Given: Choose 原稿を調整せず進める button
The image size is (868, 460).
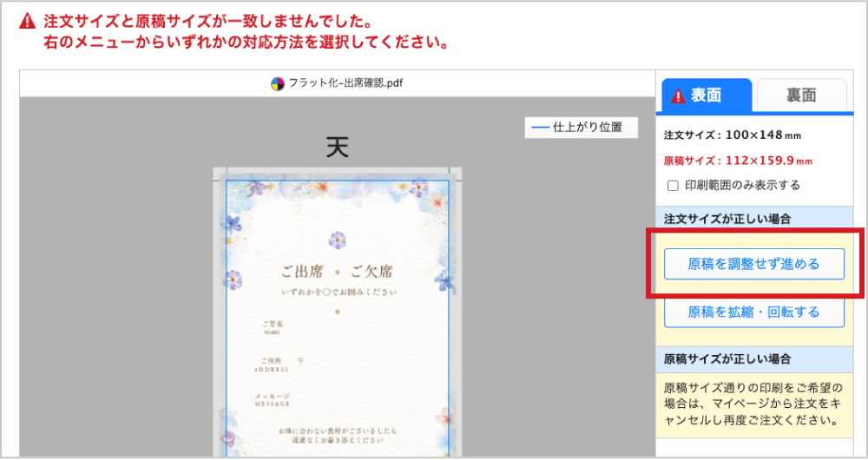Looking at the screenshot, I should coord(754,264).
